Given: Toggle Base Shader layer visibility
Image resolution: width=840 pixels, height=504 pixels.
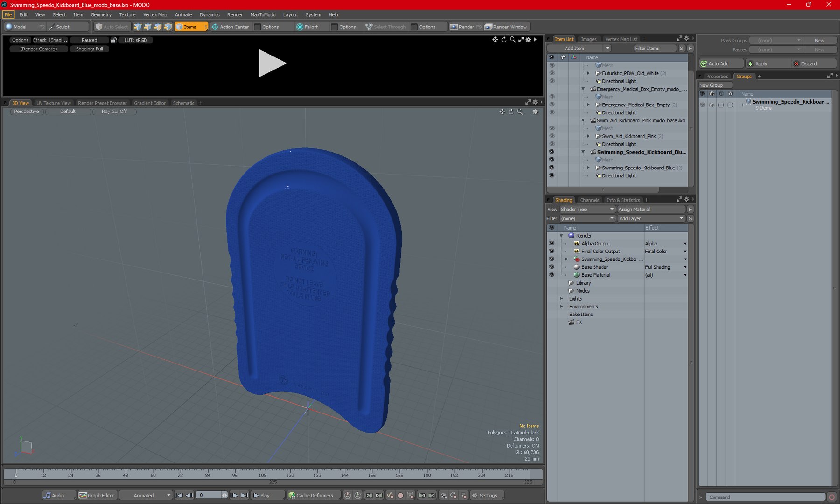Looking at the screenshot, I should [552, 267].
